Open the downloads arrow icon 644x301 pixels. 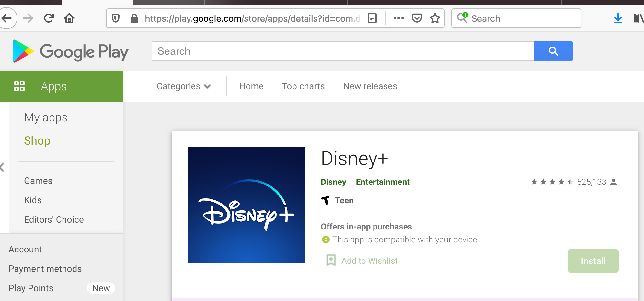point(618,18)
